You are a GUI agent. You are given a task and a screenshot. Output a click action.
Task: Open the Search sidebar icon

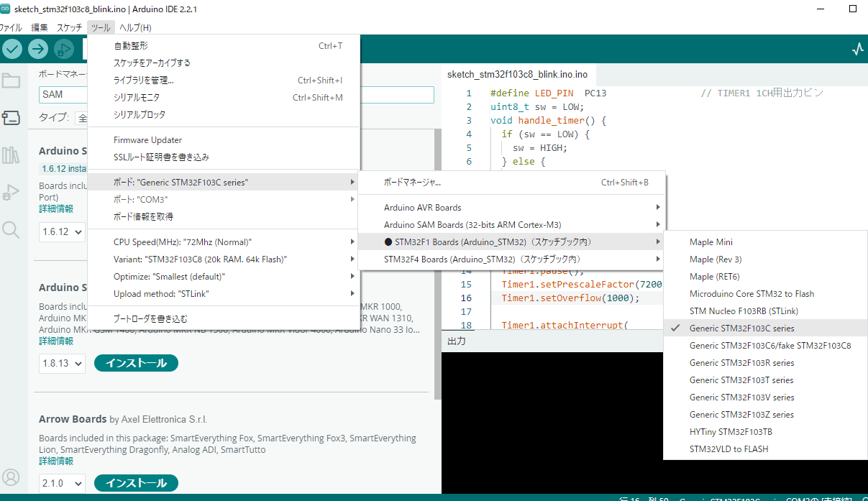coord(11,229)
